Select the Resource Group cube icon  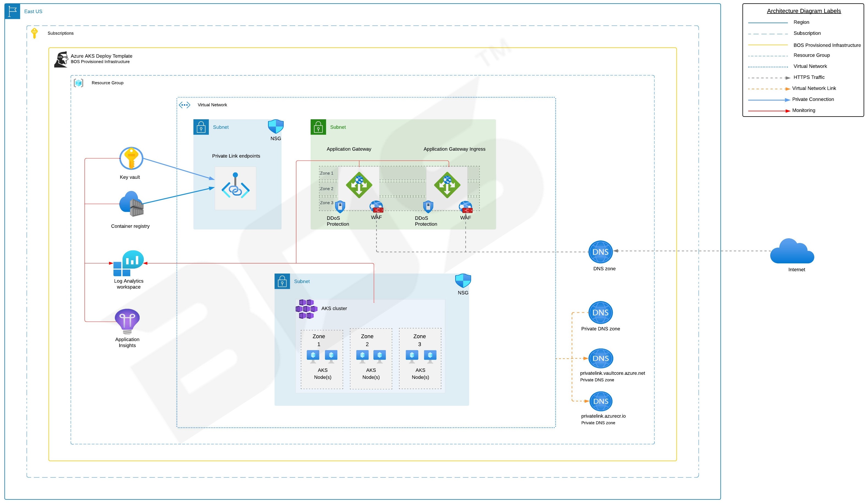pyautogui.click(x=78, y=83)
